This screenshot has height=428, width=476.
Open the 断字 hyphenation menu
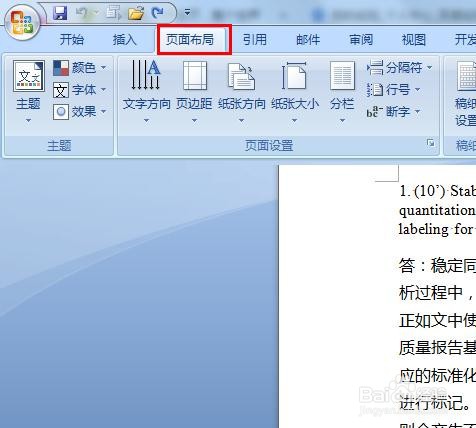click(394, 112)
